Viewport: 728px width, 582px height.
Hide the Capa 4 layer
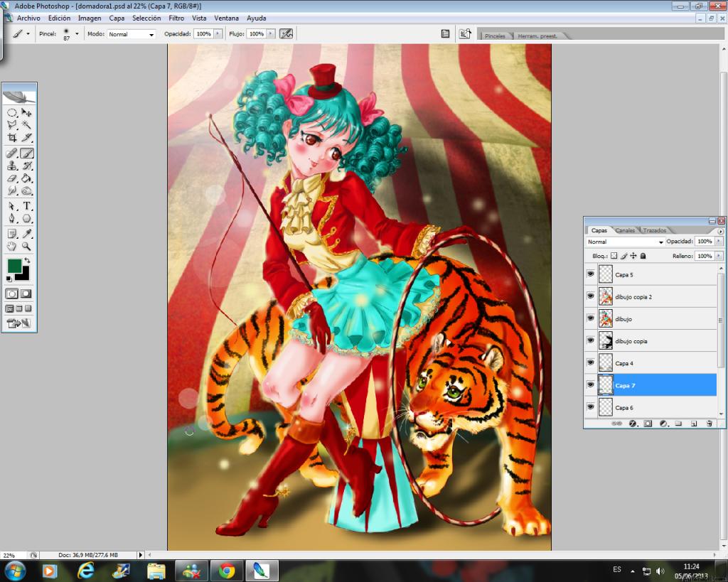coord(591,362)
